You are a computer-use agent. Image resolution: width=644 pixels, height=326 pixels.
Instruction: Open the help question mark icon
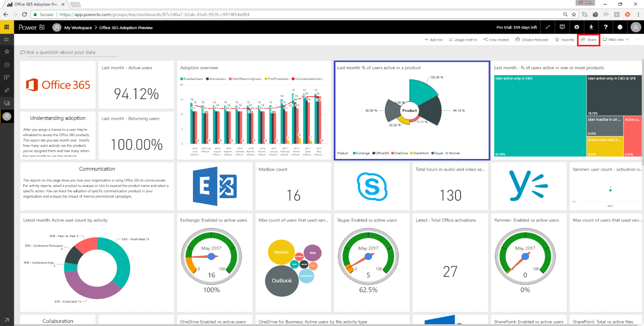[x=606, y=27]
